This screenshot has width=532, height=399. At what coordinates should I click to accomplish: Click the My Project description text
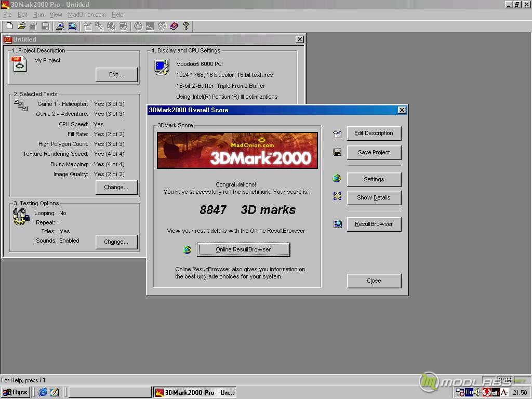pyautogui.click(x=47, y=60)
